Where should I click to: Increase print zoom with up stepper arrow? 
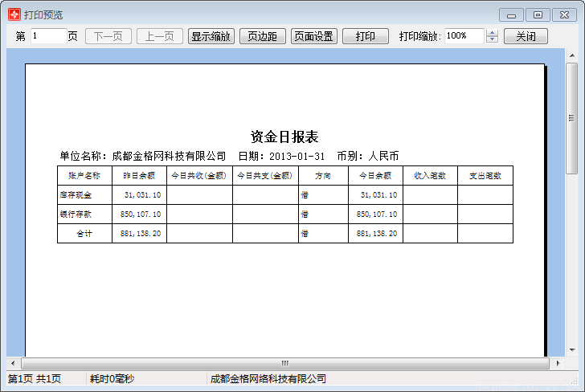pyautogui.click(x=493, y=33)
